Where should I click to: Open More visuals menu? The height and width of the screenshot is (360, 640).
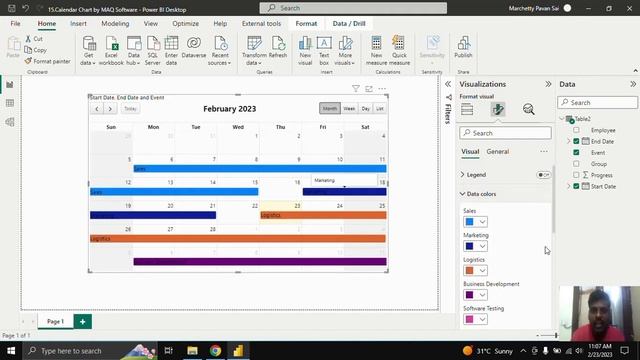(345, 51)
